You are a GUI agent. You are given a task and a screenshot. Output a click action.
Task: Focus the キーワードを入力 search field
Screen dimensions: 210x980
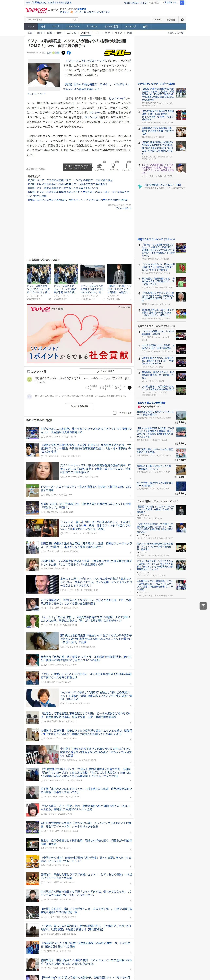[x=49, y=20]
